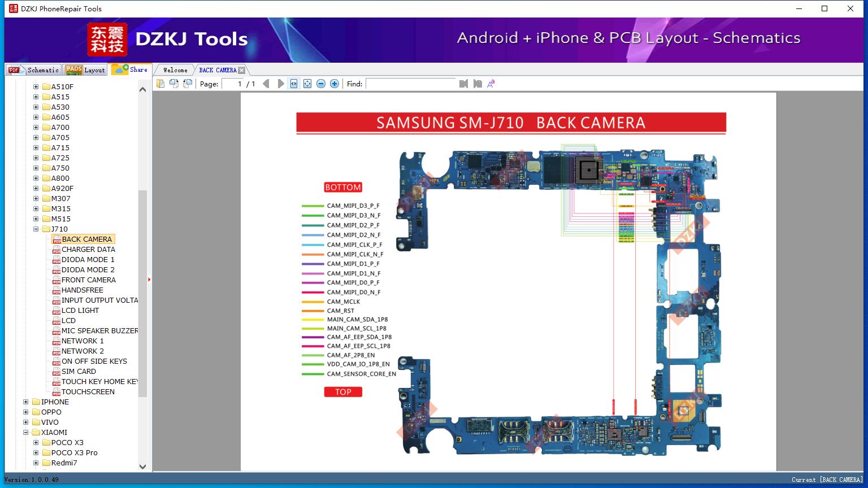
Task: Switch to the Welcome document tab
Action: click(175, 70)
